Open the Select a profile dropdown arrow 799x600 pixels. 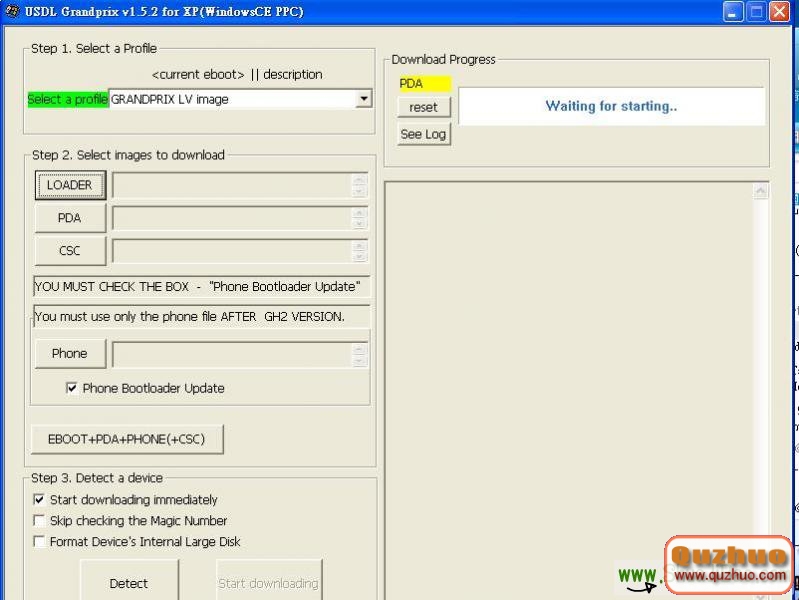(363, 98)
